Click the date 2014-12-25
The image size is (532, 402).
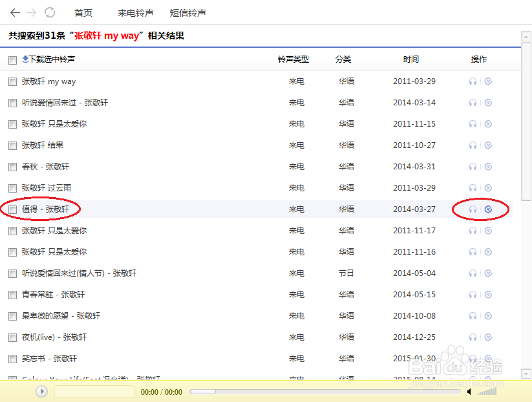[x=414, y=337]
